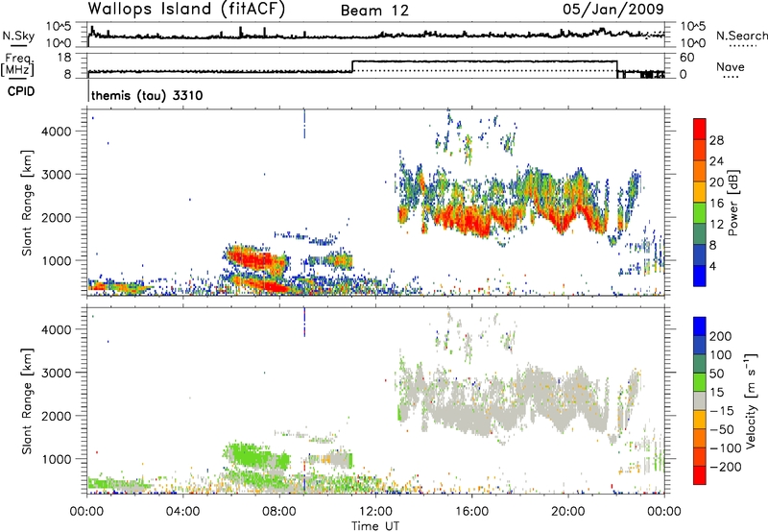
Task: Pick the blue 4–8 dB power swatch
Action: click(700, 254)
